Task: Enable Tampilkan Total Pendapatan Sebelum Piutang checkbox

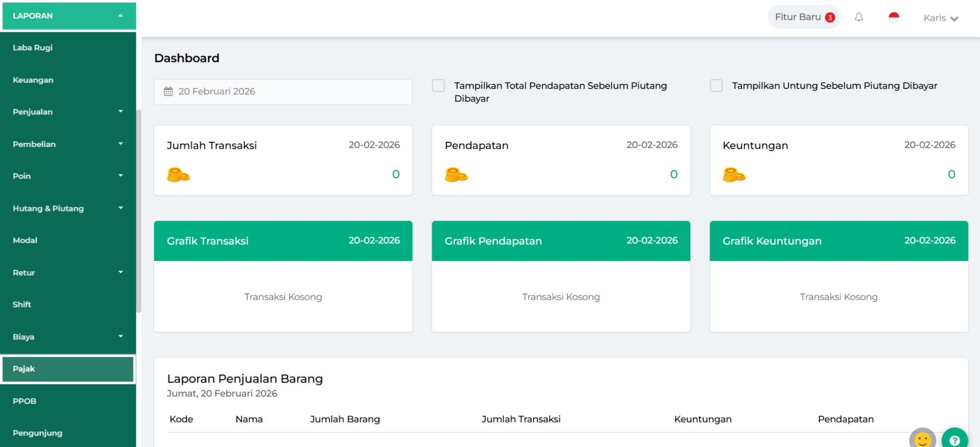Action: click(439, 86)
